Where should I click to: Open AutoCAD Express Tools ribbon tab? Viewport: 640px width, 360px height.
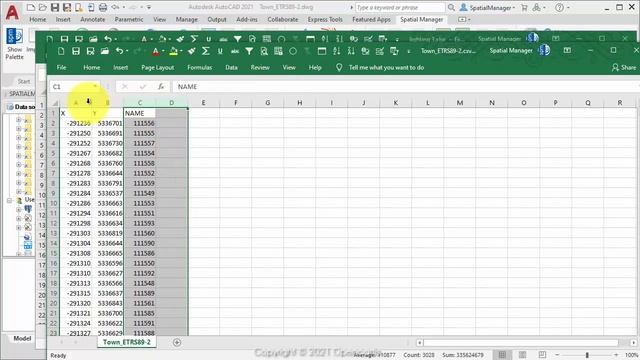point(325,19)
